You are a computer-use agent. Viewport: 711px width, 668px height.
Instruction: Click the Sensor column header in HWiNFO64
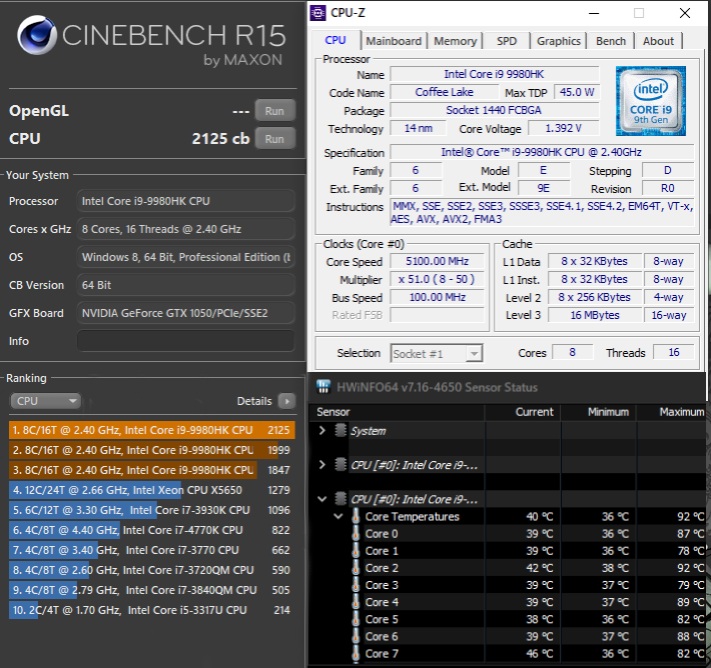[x=397, y=412]
